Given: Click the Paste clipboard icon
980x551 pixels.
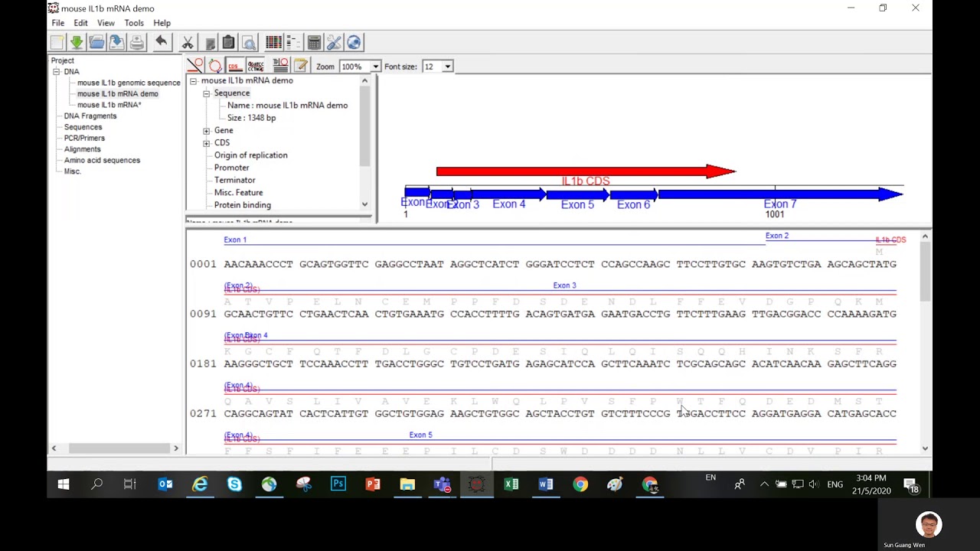Looking at the screenshot, I should [x=228, y=42].
